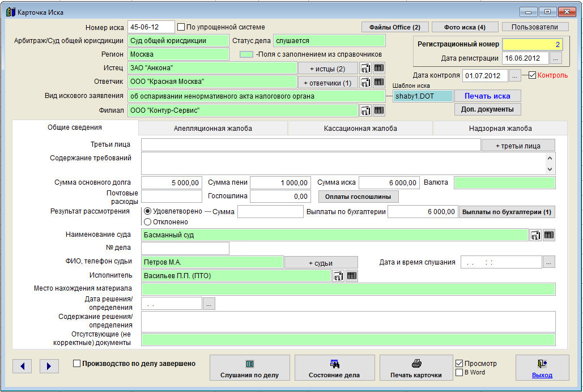The height and width of the screenshot is (392, 583).
Task: Click directory icon beside Исполнитель field
Action: pyautogui.click(x=338, y=276)
